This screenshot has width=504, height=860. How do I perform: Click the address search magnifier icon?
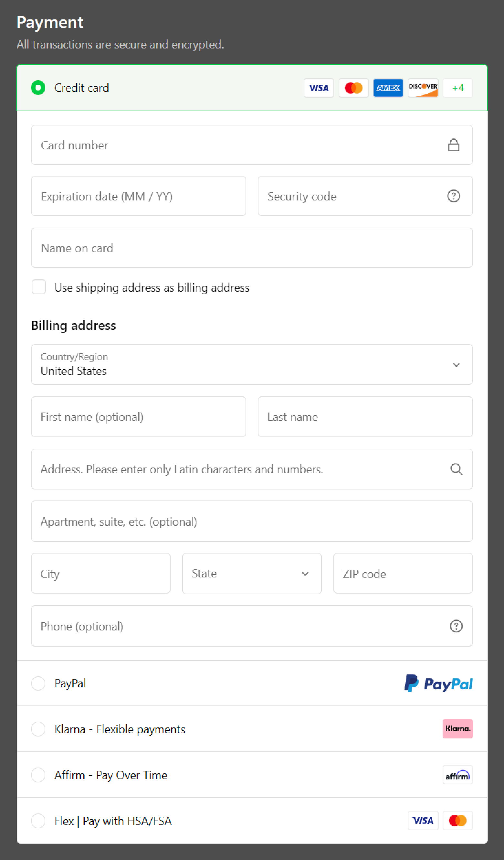(x=456, y=469)
